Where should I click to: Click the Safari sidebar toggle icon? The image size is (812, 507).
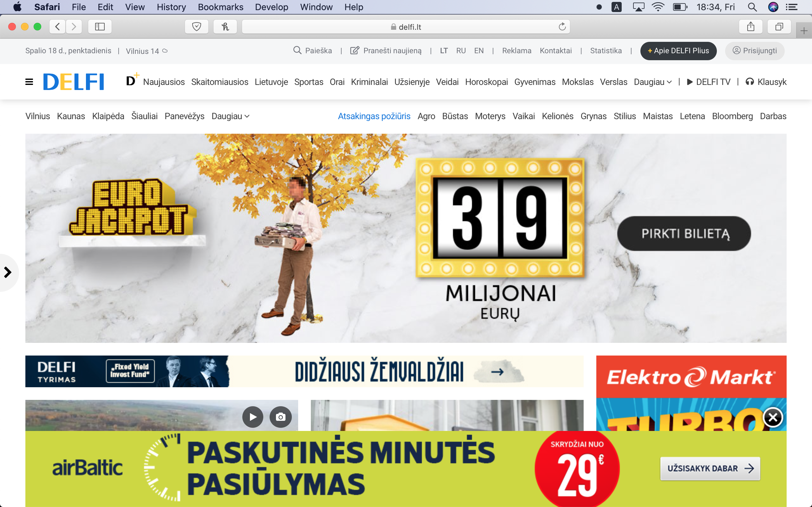coord(100,27)
